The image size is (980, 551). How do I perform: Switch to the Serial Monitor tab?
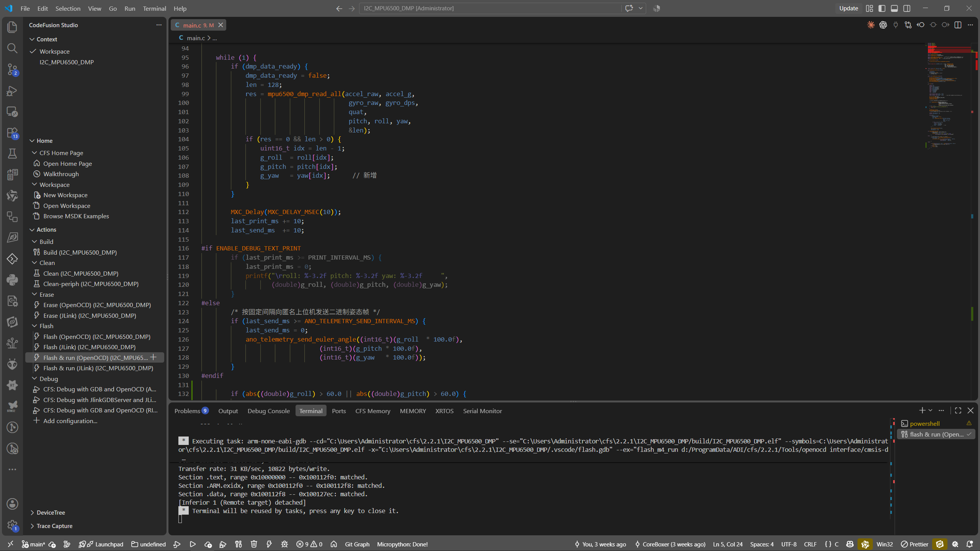click(482, 411)
